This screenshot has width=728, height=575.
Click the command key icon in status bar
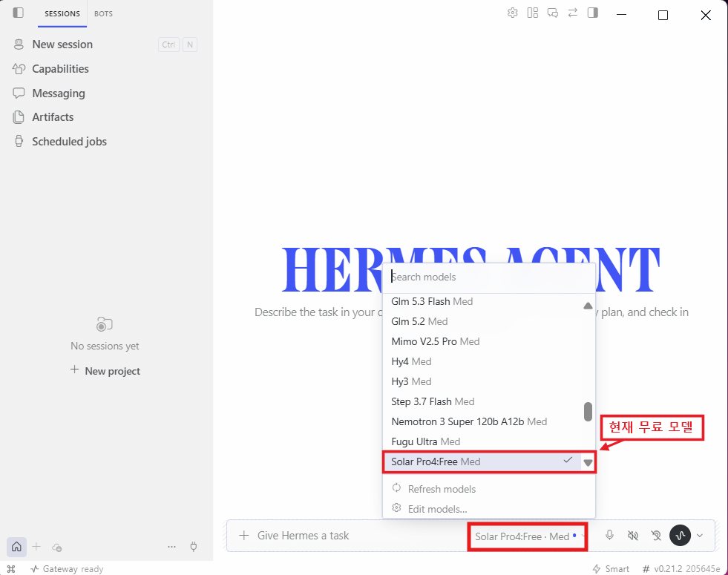11,569
